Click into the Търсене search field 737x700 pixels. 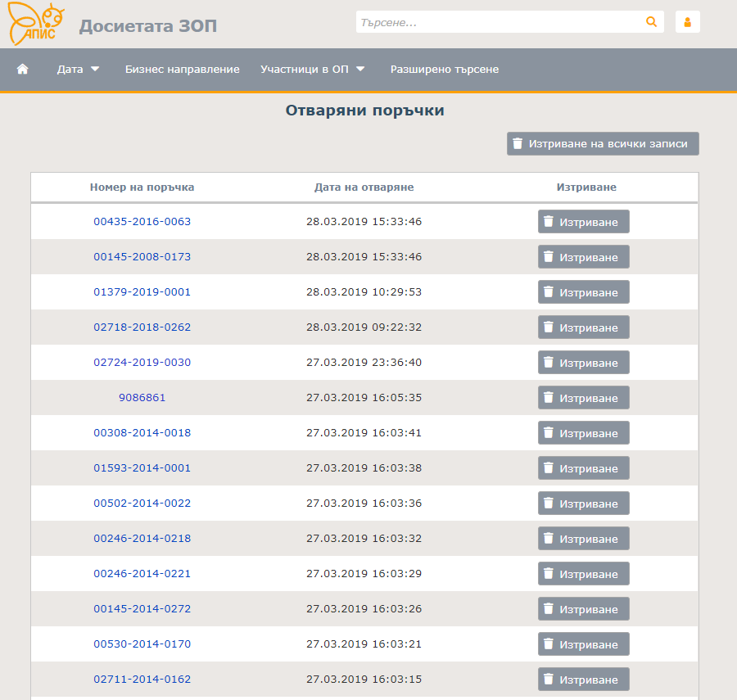tap(498, 22)
